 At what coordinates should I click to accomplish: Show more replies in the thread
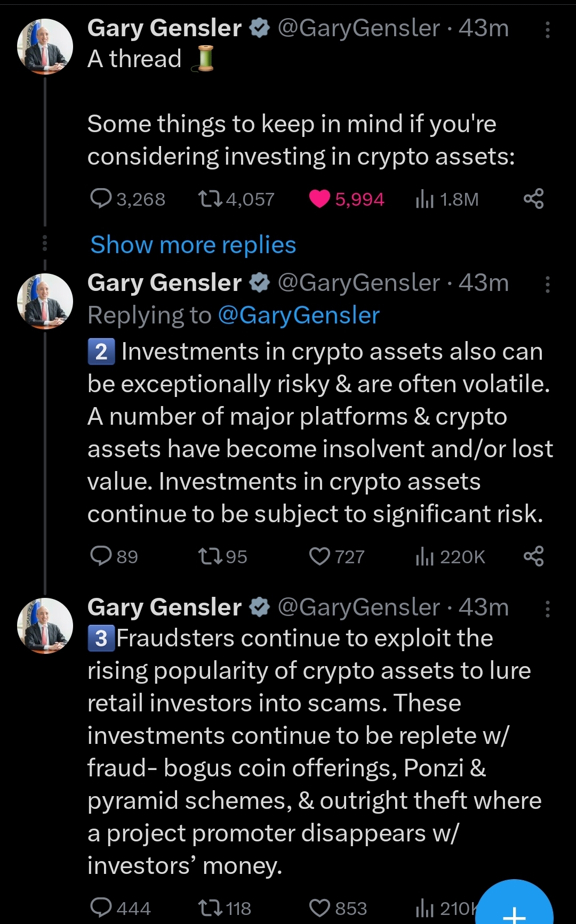tap(193, 245)
